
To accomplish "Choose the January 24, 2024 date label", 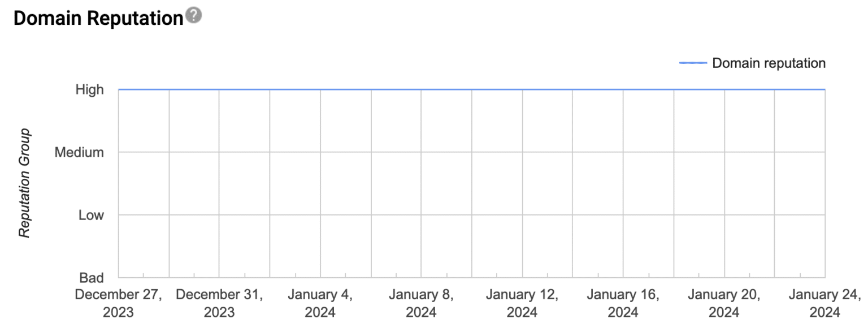I will [824, 303].
